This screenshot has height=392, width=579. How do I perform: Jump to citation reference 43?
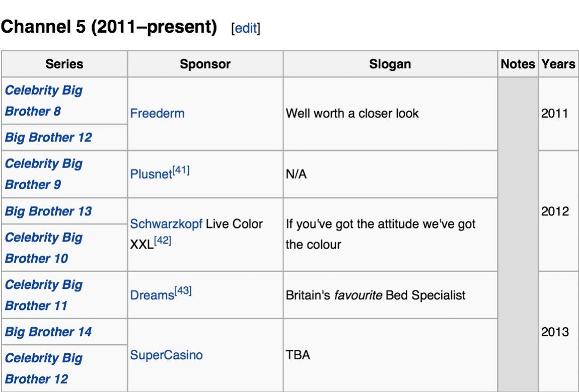182,292
